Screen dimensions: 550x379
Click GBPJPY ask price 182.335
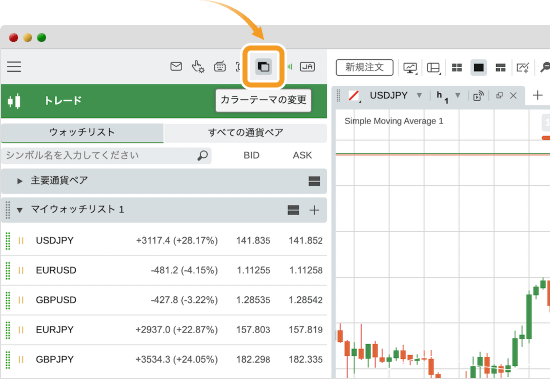[x=305, y=360]
